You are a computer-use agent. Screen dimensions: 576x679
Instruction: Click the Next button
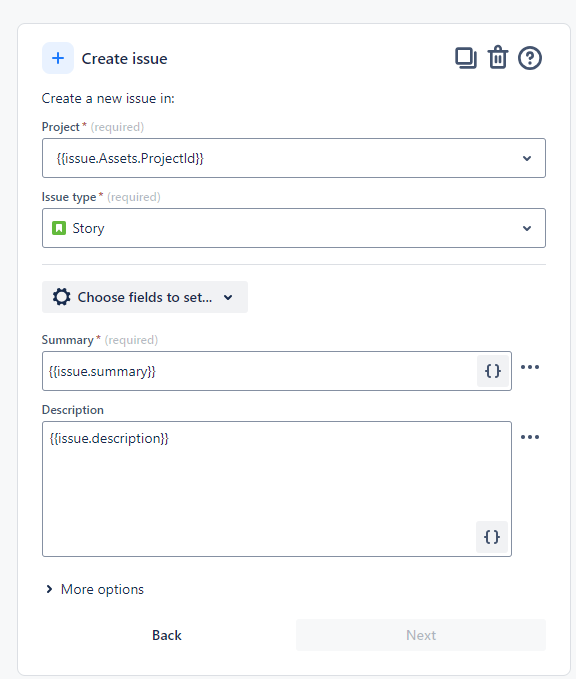421,635
